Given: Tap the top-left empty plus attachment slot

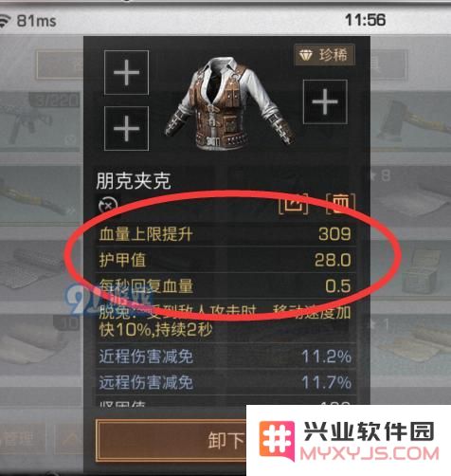Looking at the screenshot, I should click(126, 72).
